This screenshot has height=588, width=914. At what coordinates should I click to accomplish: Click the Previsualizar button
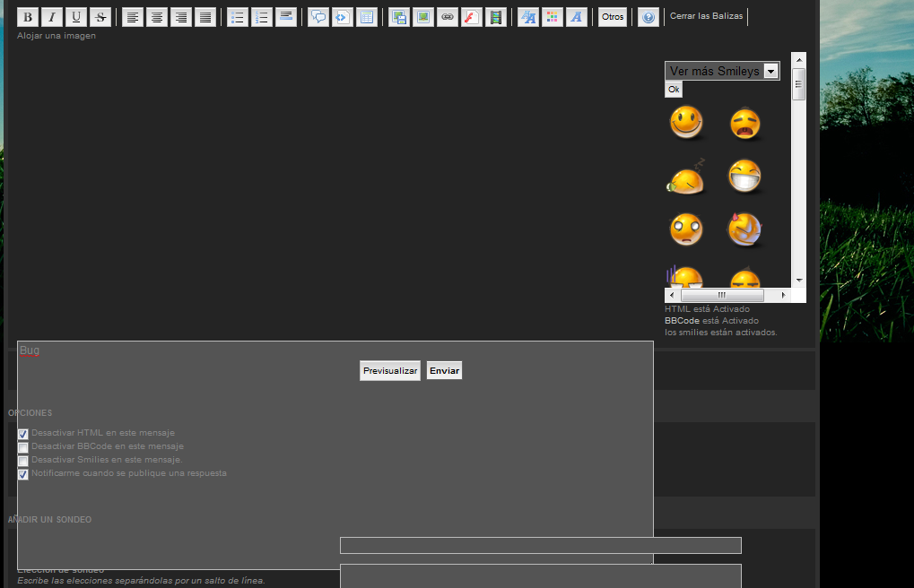point(390,370)
